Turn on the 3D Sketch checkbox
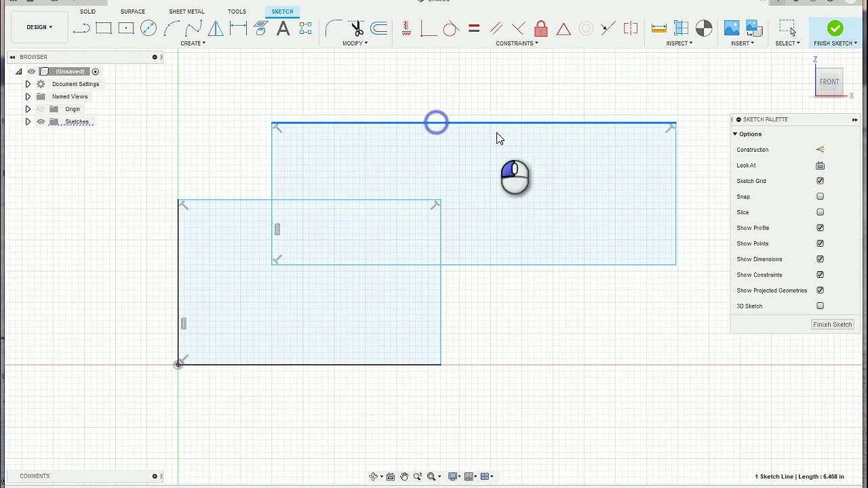 (820, 306)
